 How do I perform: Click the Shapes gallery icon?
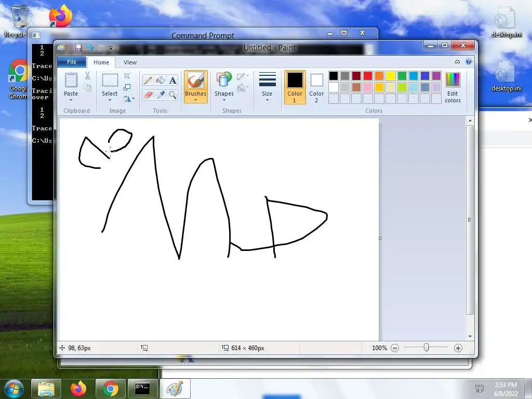point(224,79)
